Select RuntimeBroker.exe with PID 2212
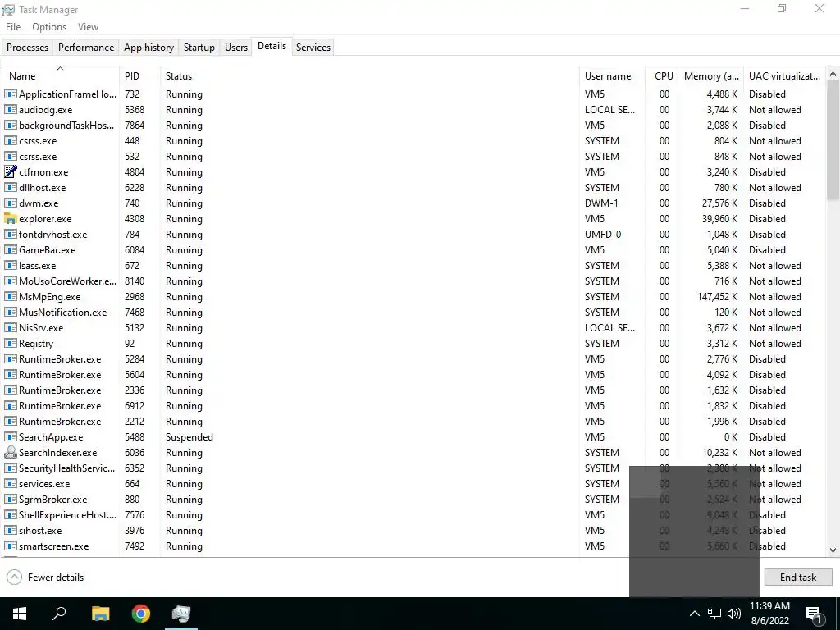The image size is (840, 630). click(x=413, y=422)
